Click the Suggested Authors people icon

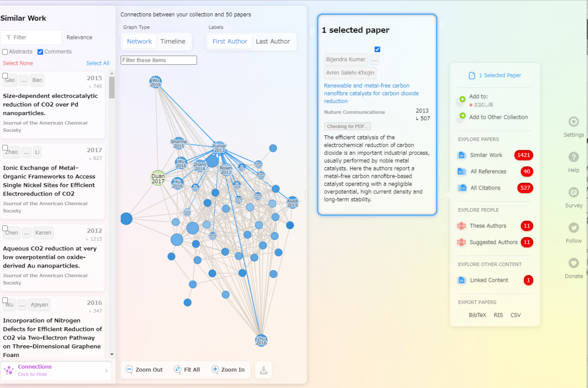pos(462,242)
